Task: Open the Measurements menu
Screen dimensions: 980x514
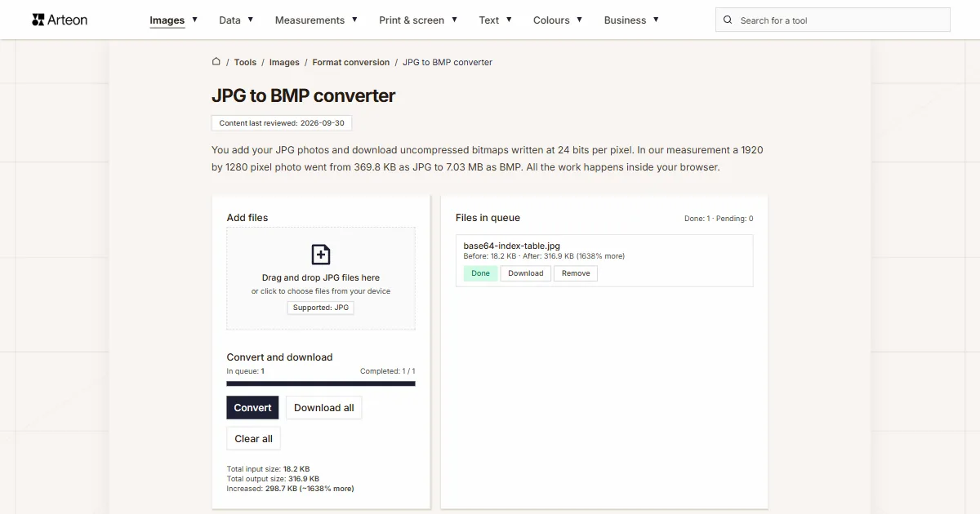Action: [x=310, y=20]
